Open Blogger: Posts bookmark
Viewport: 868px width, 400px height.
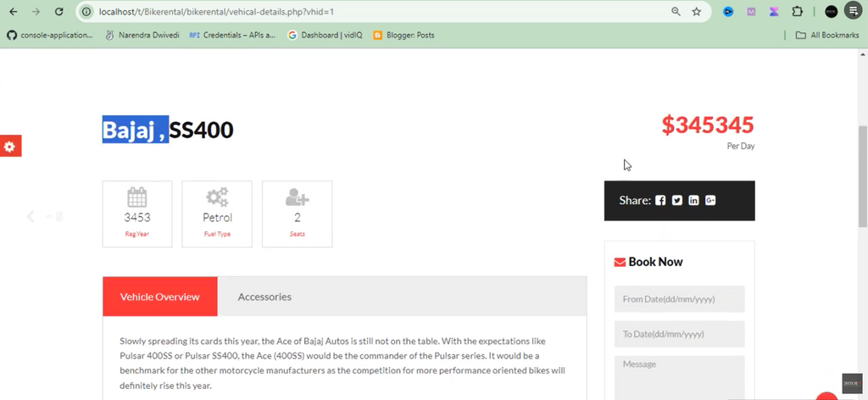click(403, 35)
